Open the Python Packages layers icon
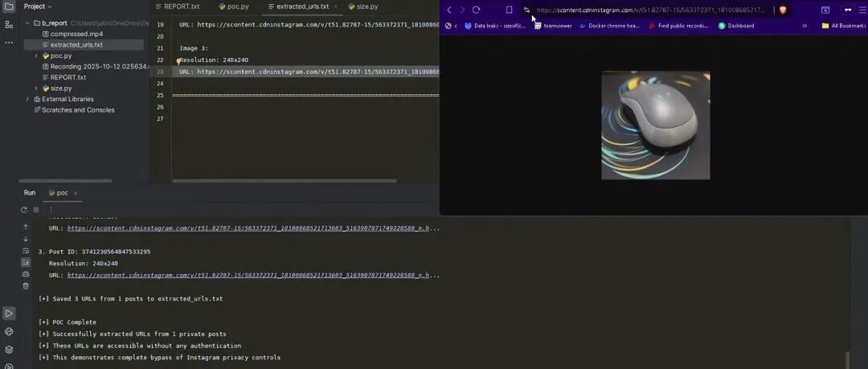The image size is (868, 369). [x=8, y=350]
